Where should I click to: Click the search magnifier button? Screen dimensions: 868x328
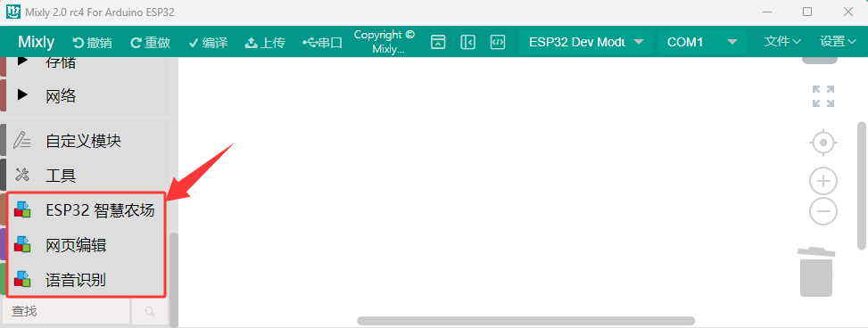coord(150,311)
